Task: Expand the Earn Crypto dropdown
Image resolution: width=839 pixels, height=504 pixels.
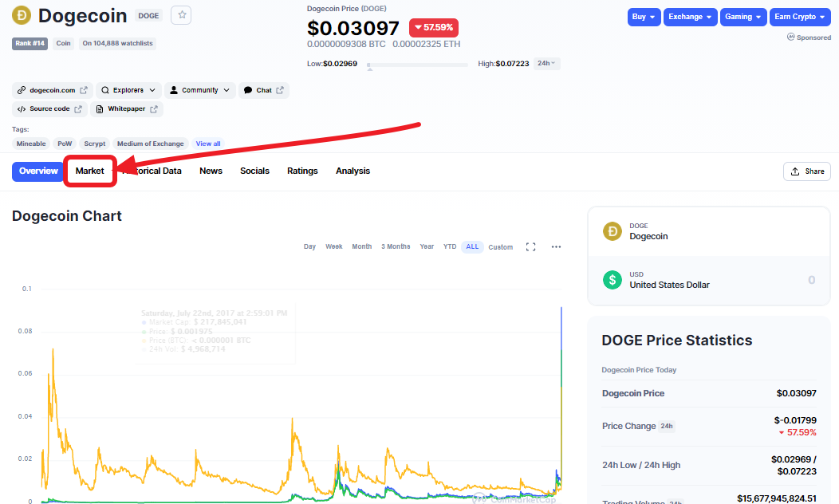Action: tap(800, 17)
